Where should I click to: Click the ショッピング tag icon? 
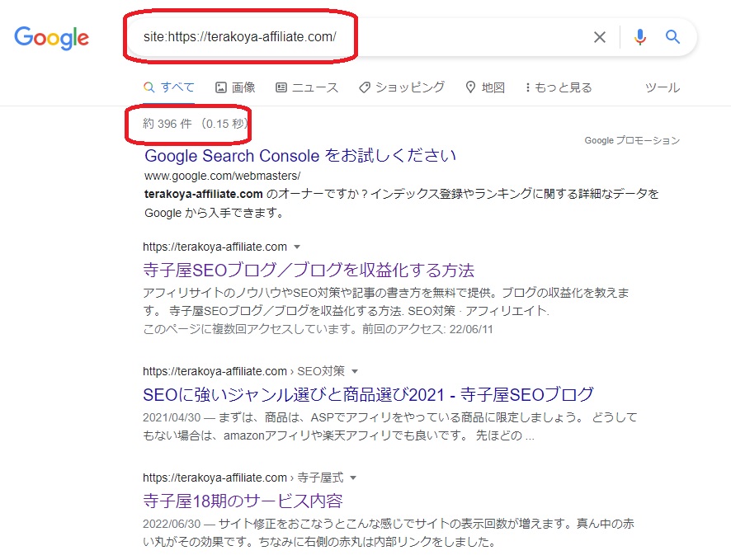pos(365,87)
